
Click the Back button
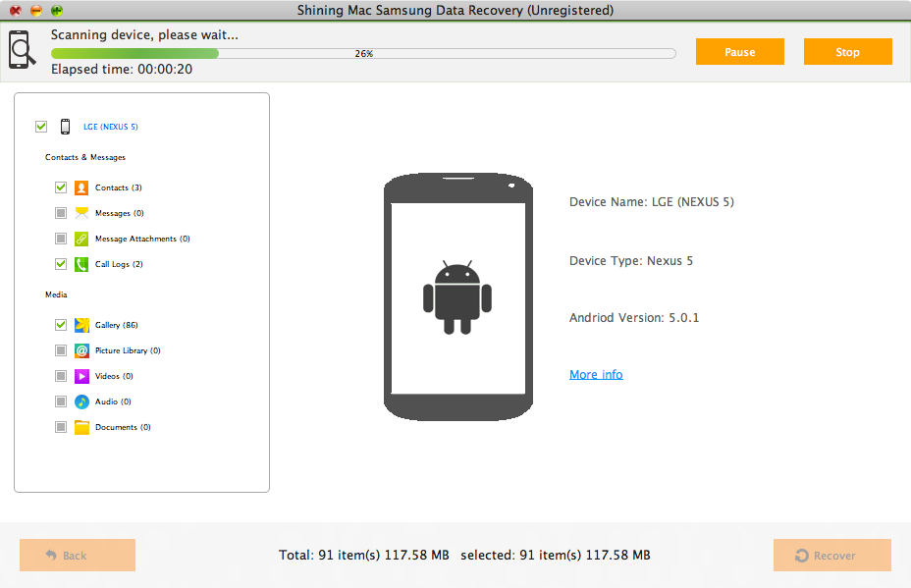78,555
